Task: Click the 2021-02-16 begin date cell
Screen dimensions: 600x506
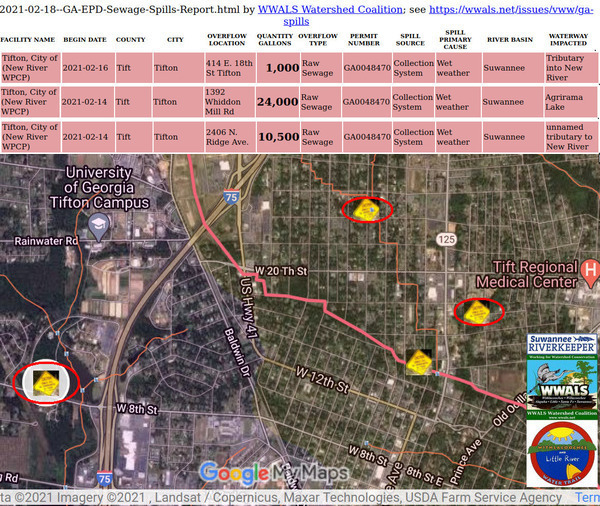Action: [x=88, y=68]
